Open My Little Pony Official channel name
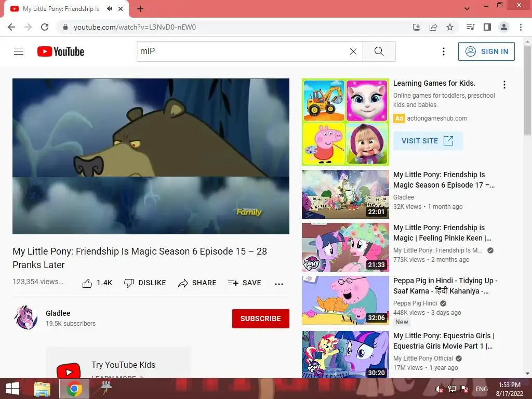 [x=423, y=358]
